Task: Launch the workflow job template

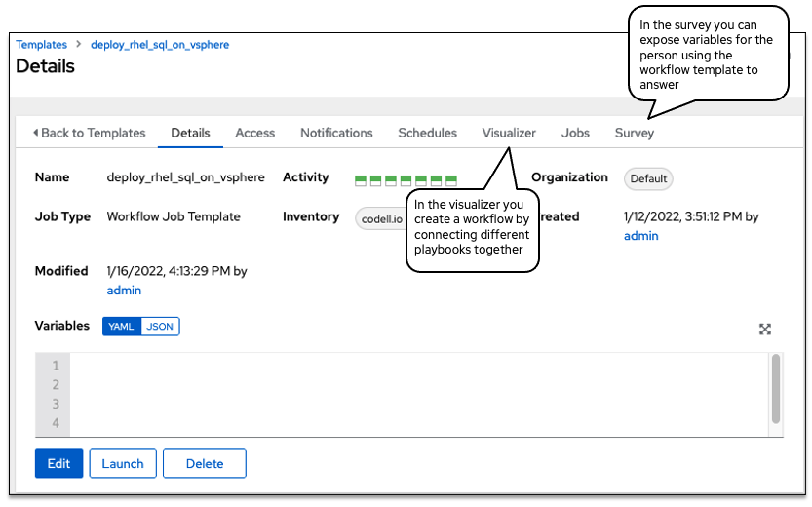Action: click(123, 464)
